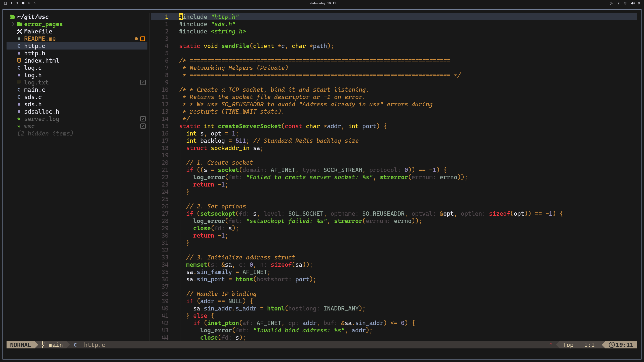Viewport: 644px width, 362px height.
Task: Expand the error_pages folder chevron
Action: pyautogui.click(x=13, y=24)
